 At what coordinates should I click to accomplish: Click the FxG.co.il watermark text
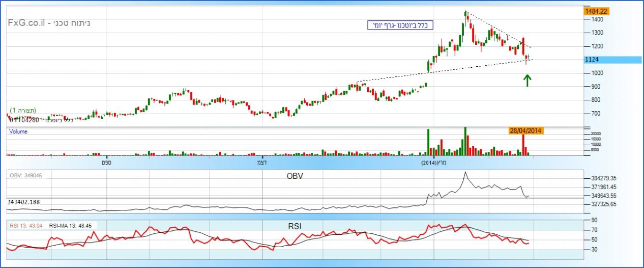coord(26,23)
